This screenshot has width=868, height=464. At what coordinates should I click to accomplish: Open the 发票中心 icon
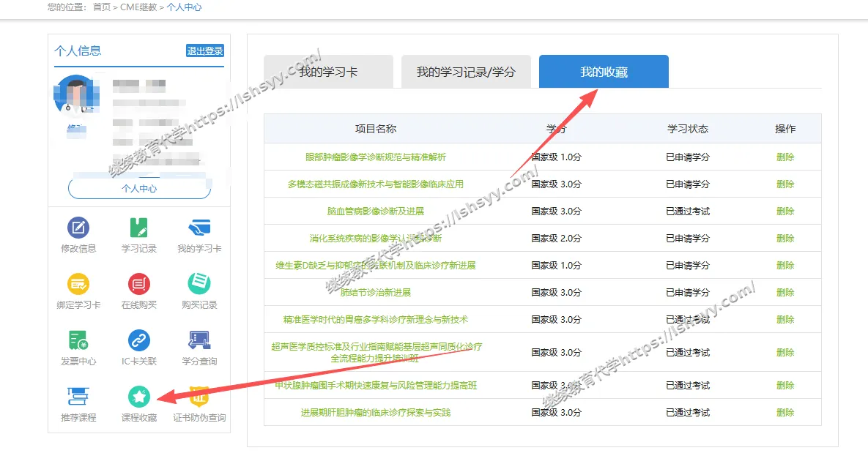(x=78, y=340)
